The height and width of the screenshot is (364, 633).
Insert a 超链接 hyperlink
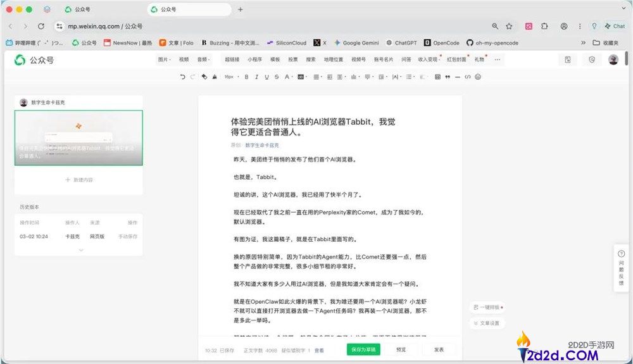232,60
